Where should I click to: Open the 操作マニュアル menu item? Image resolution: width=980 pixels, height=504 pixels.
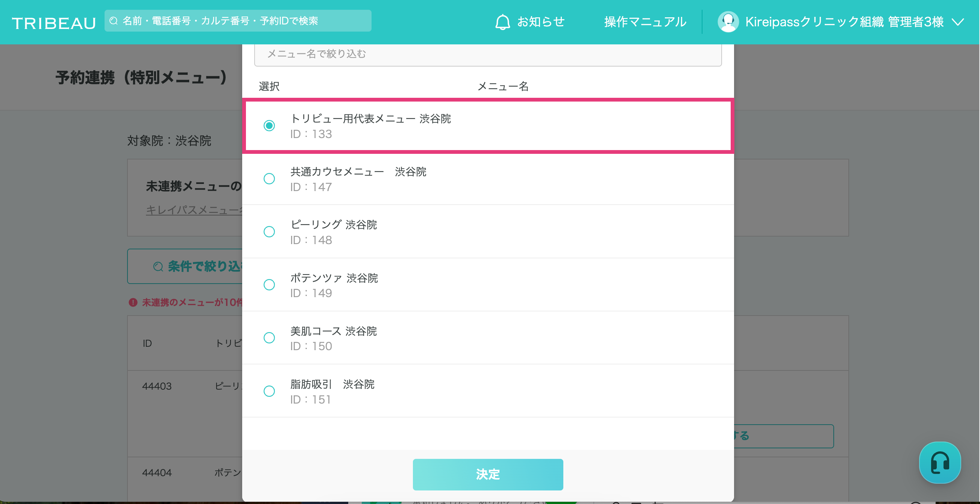[645, 22]
